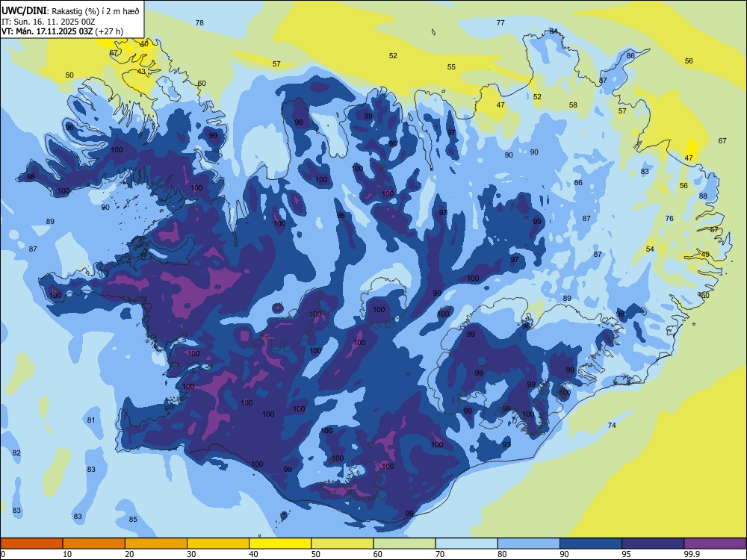Click the '54' humidity value on map
This screenshot has height=560, width=747.
click(x=651, y=249)
